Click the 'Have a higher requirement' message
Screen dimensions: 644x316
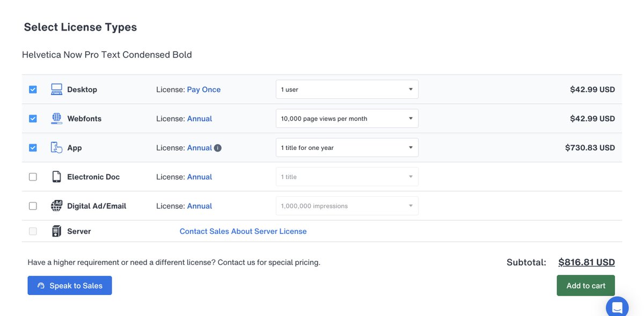[x=174, y=262]
